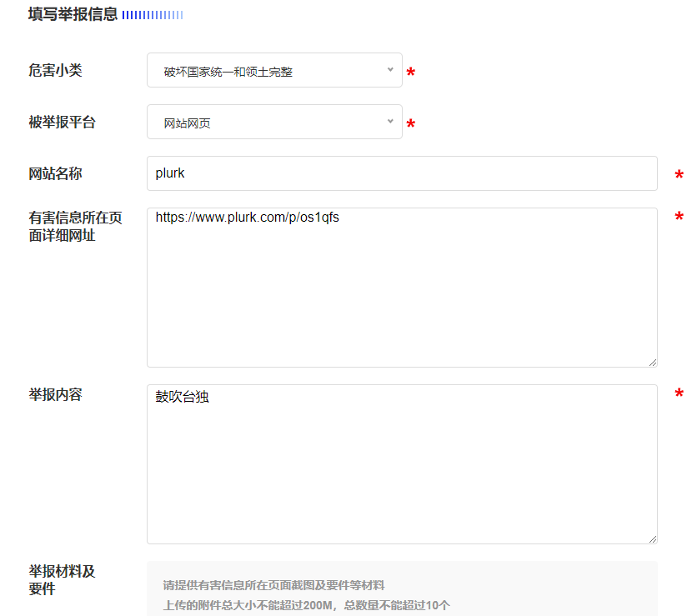Click the 被举报平台 label

click(x=63, y=122)
